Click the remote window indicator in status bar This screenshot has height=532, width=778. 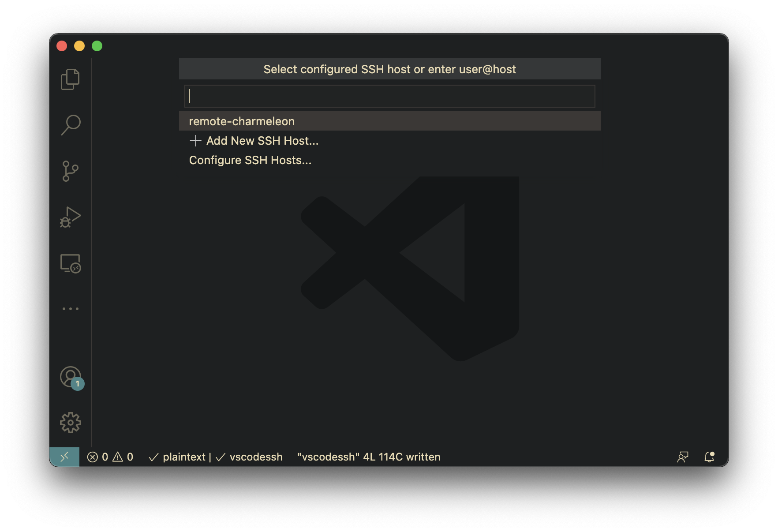click(64, 457)
